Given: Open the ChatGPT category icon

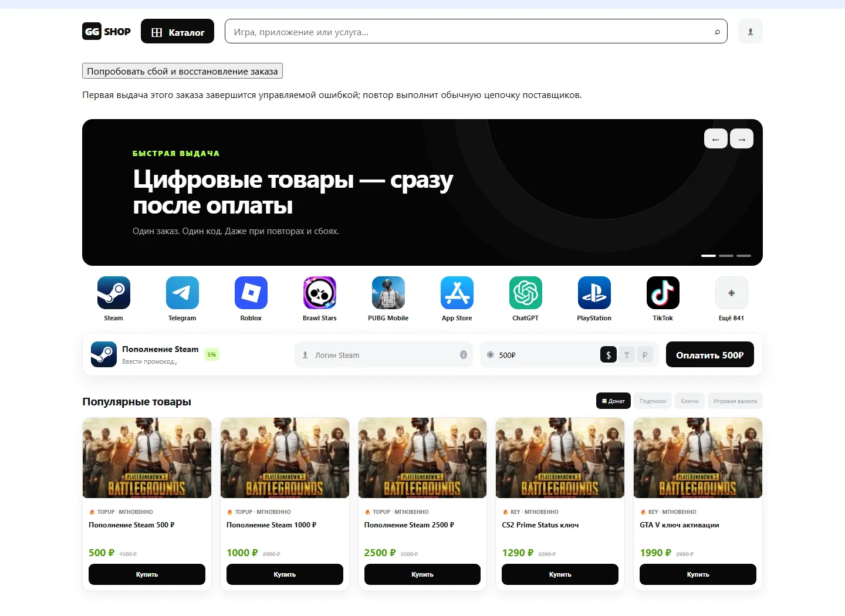Looking at the screenshot, I should tap(526, 293).
